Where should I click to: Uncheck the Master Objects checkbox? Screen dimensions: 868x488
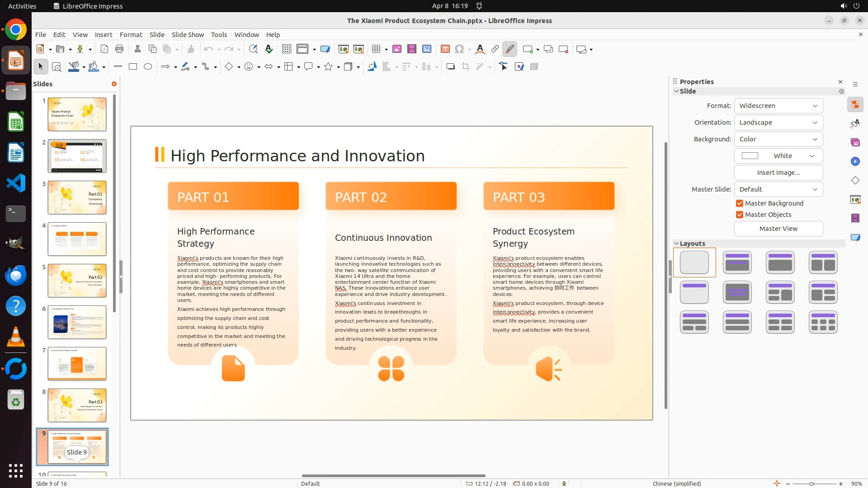click(x=740, y=215)
